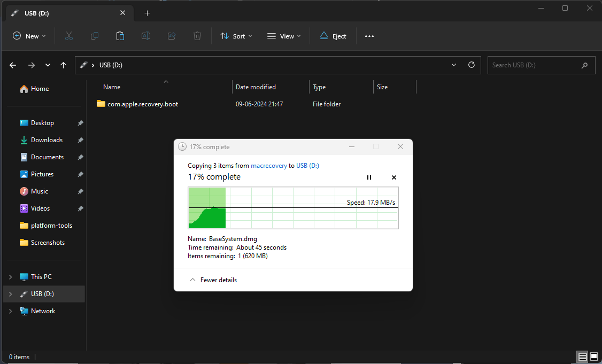Go up one folder level
The width and height of the screenshot is (602, 364).
coord(64,65)
